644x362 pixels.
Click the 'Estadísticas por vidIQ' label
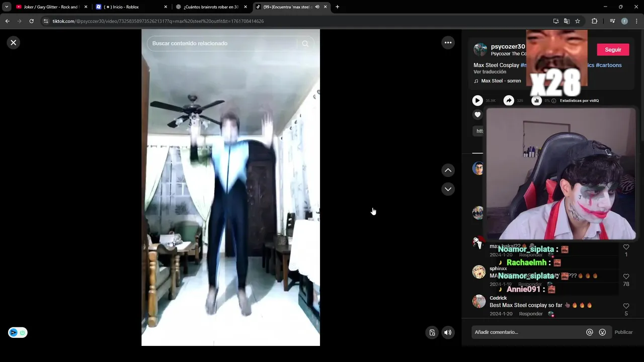(x=579, y=101)
